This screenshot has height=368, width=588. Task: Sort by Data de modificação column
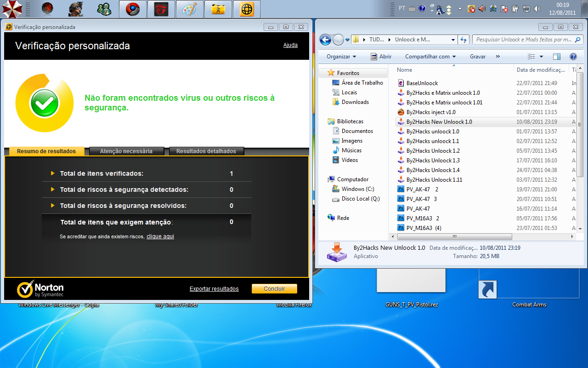click(541, 70)
